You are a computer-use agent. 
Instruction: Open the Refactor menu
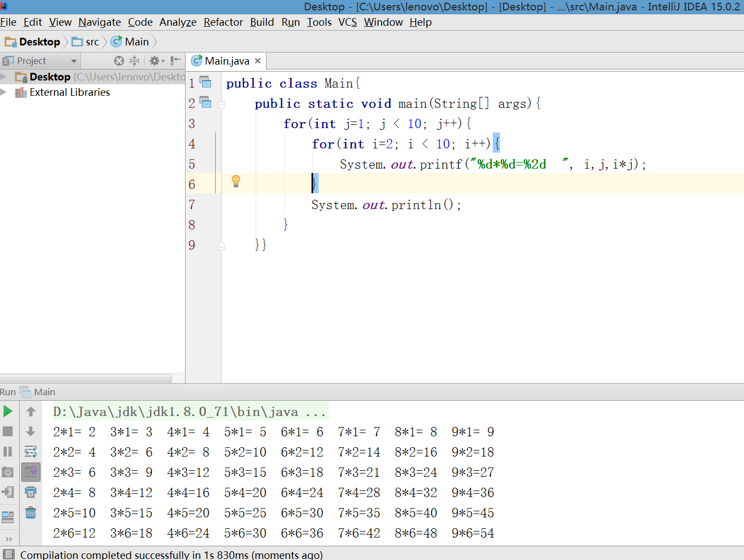pos(223,22)
